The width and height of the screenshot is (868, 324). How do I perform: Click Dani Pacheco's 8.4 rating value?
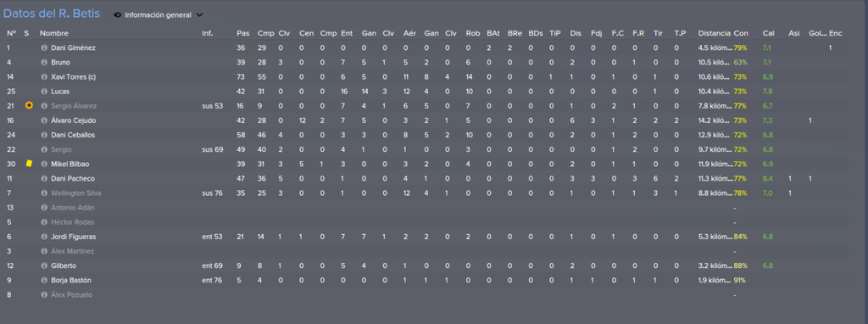tap(766, 178)
